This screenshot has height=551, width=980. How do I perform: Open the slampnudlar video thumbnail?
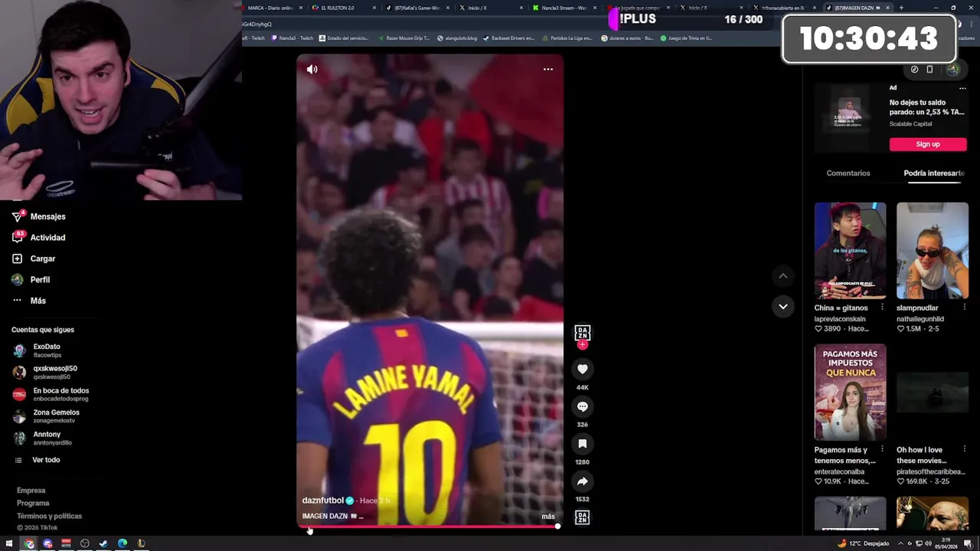pyautogui.click(x=933, y=250)
